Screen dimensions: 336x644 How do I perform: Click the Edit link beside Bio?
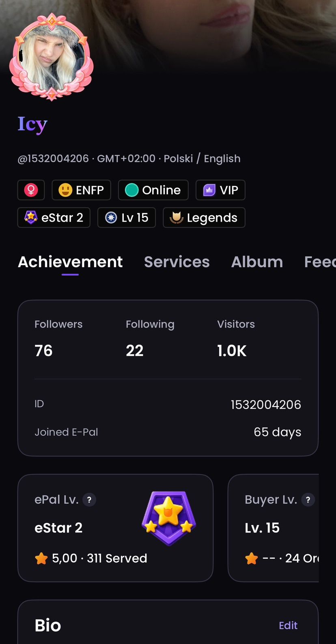coord(288,625)
